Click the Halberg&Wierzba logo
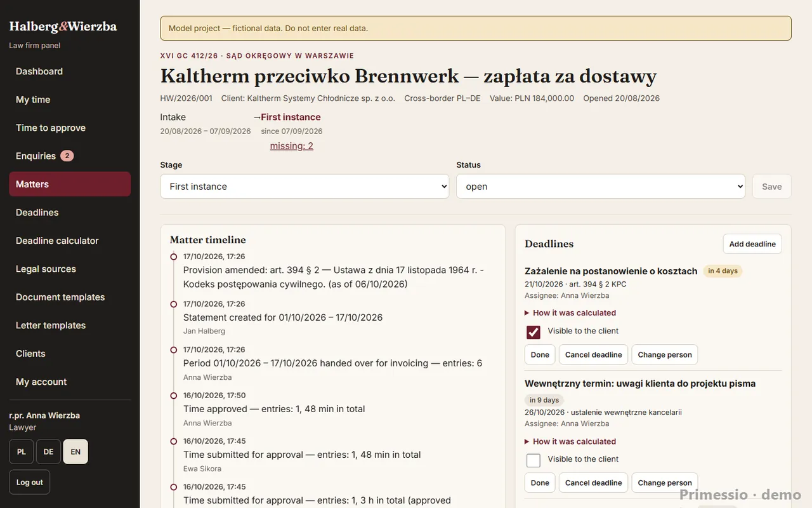Viewport: 812px width, 508px height. click(x=63, y=27)
